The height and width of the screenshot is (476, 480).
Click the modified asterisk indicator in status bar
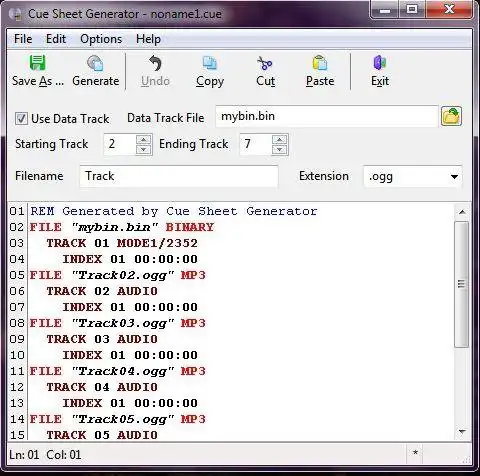tap(415, 453)
